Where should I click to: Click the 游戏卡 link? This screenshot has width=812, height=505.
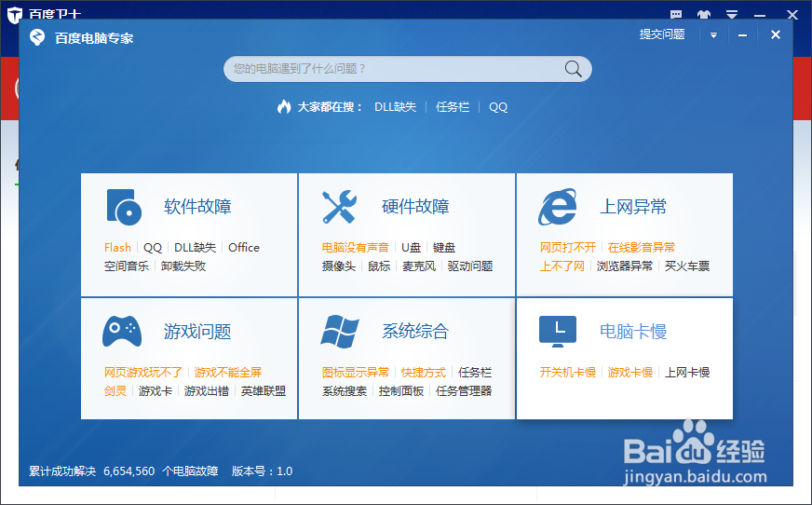(156, 391)
